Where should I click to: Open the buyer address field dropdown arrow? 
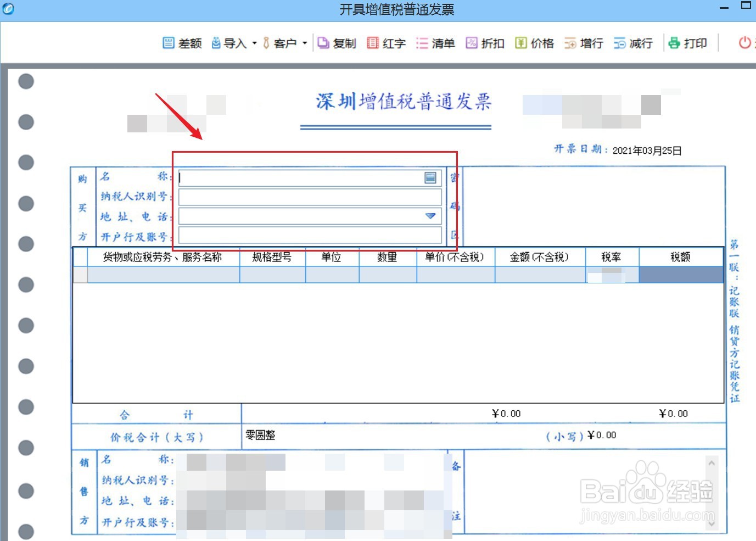pyautogui.click(x=430, y=216)
